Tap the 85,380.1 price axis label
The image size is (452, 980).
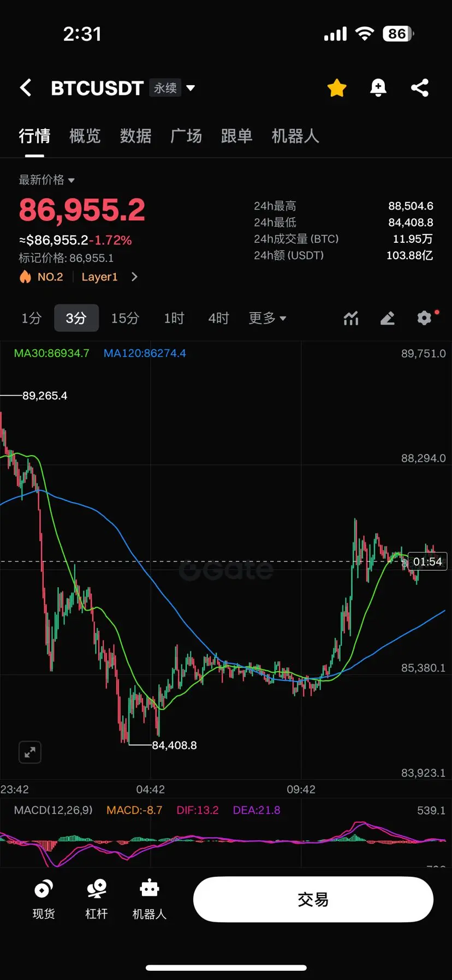pos(424,668)
